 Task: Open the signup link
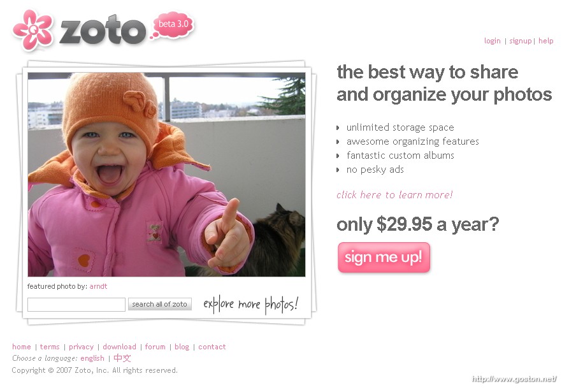(x=521, y=41)
